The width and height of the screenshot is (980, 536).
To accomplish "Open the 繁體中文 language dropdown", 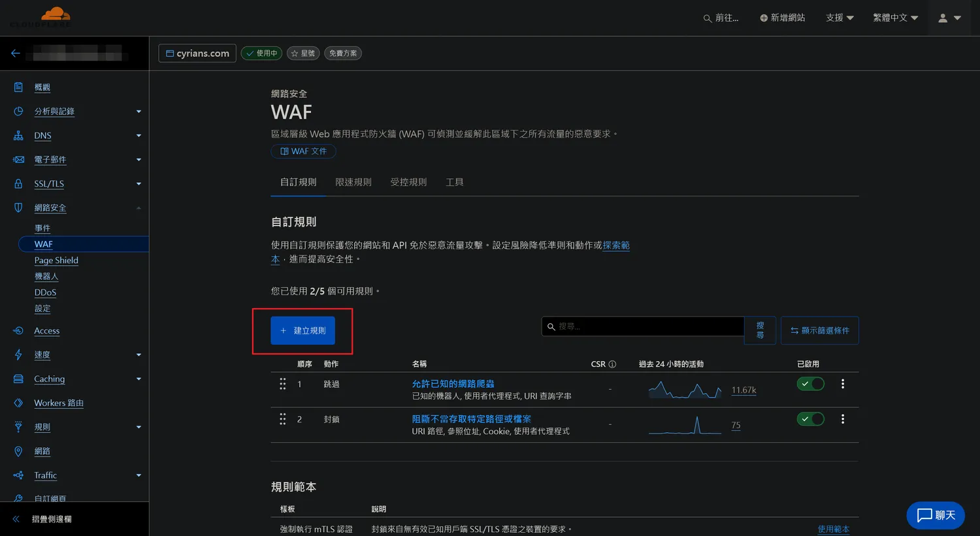I will coord(895,18).
